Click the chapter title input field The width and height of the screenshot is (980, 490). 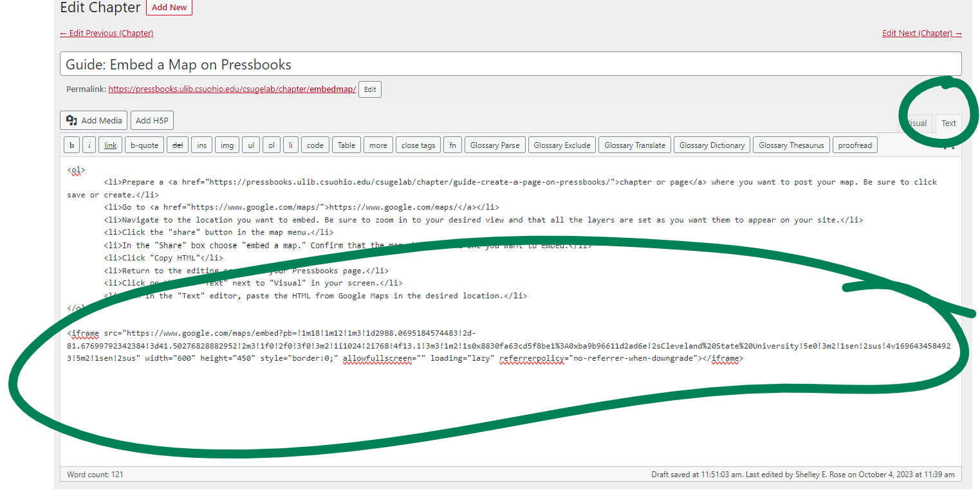click(510, 64)
